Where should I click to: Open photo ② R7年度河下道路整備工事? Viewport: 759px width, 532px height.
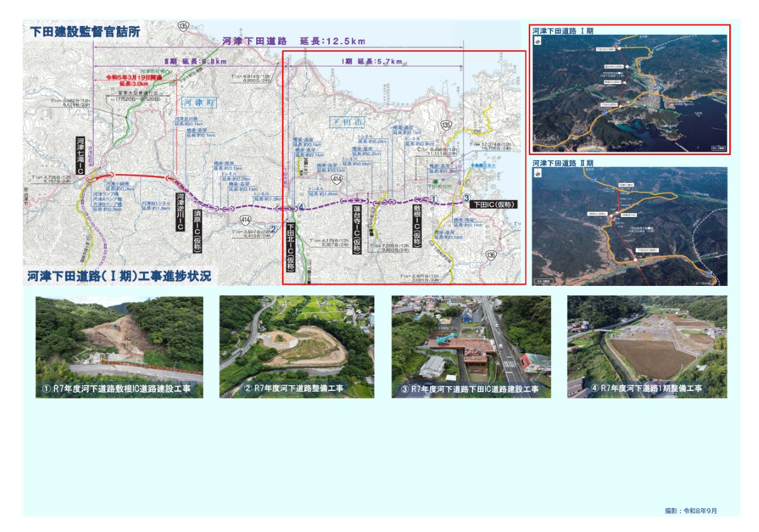click(x=297, y=347)
